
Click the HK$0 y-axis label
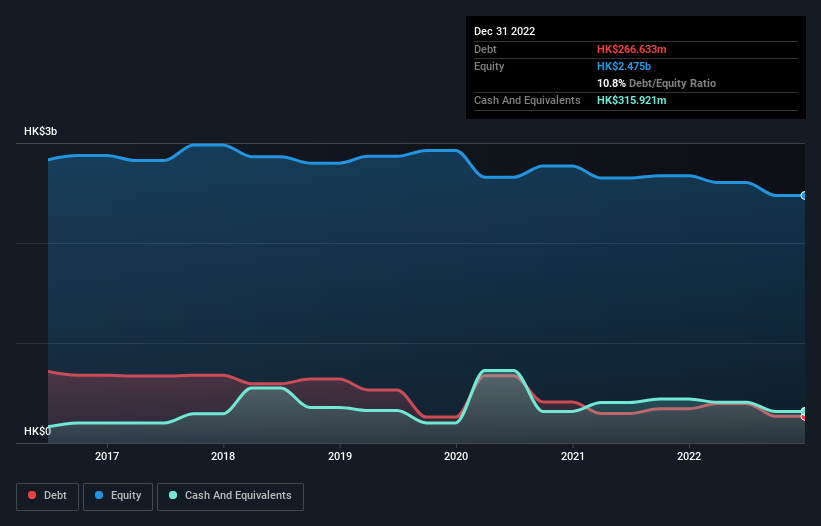pyautogui.click(x=38, y=431)
